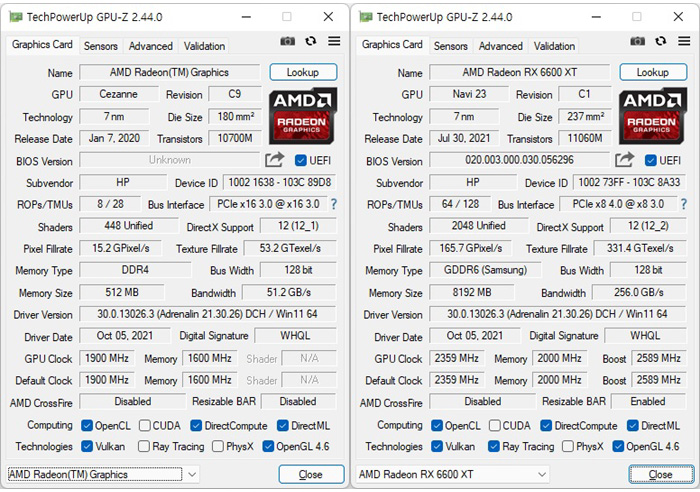Toggle CUDA checkbox in the left GPU-Z window
This screenshot has width=700, height=492.
[x=145, y=425]
